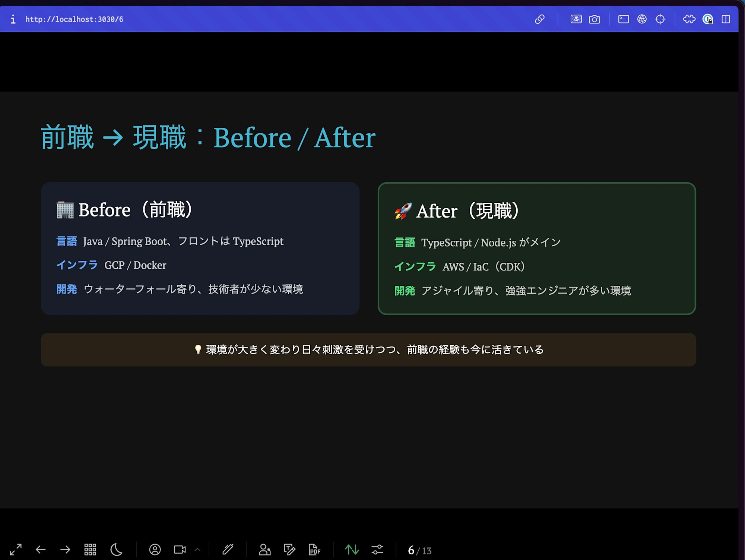Image resolution: width=745 pixels, height=560 pixels.
Task: Expand the recording options chevron
Action: (x=198, y=550)
